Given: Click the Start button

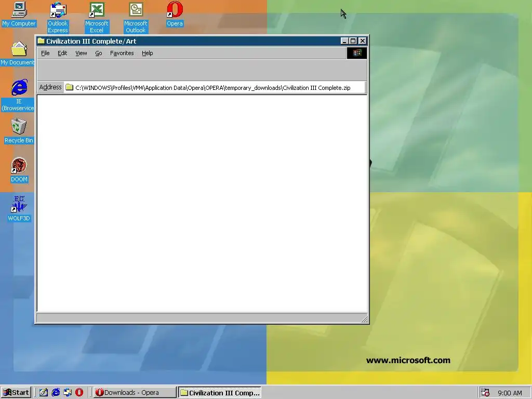Looking at the screenshot, I should tap(16, 393).
